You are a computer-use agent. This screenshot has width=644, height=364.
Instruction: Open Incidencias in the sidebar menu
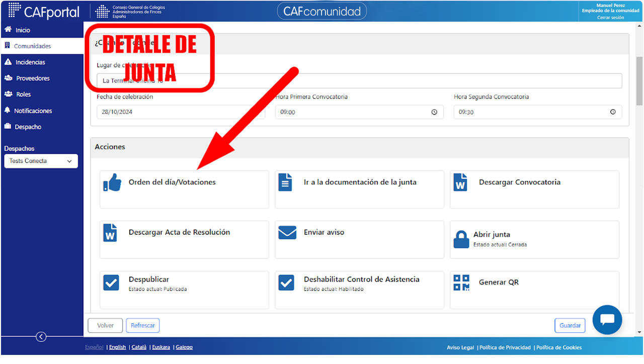pos(30,62)
